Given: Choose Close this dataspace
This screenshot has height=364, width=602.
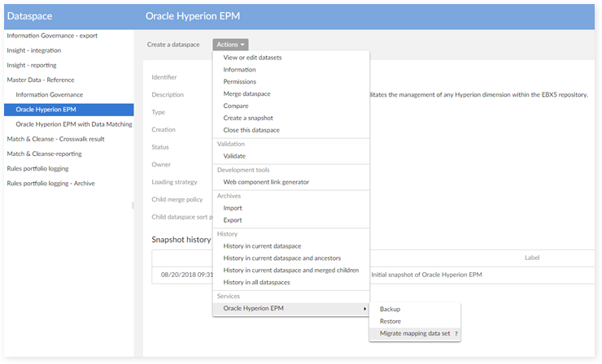Looking at the screenshot, I should point(251,130).
